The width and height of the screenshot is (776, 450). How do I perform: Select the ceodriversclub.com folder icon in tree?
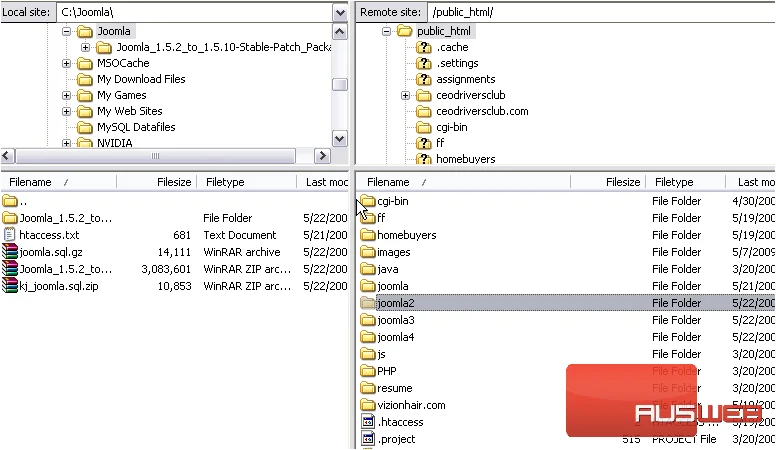[x=423, y=111]
